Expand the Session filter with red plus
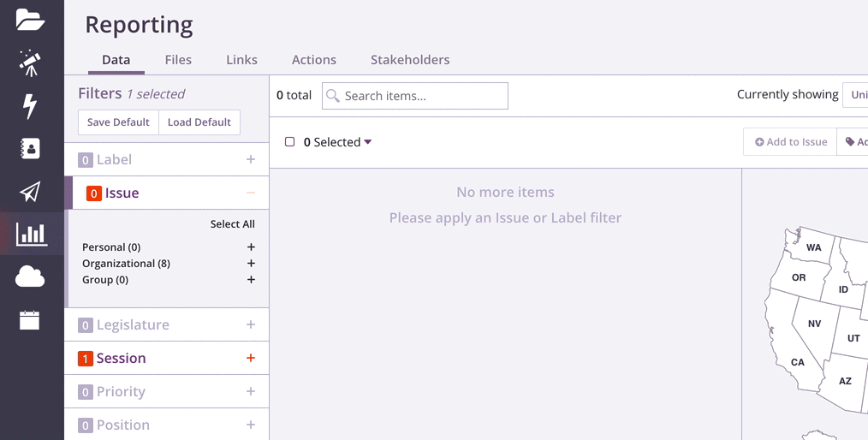The image size is (868, 440). [251, 358]
